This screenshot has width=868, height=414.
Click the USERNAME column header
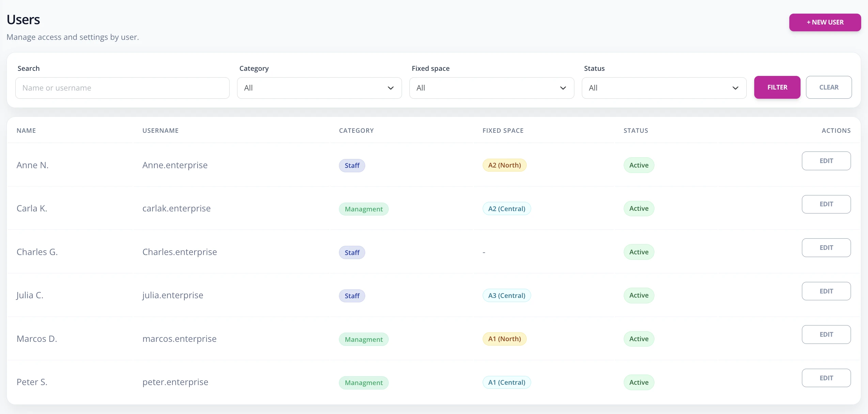point(160,131)
